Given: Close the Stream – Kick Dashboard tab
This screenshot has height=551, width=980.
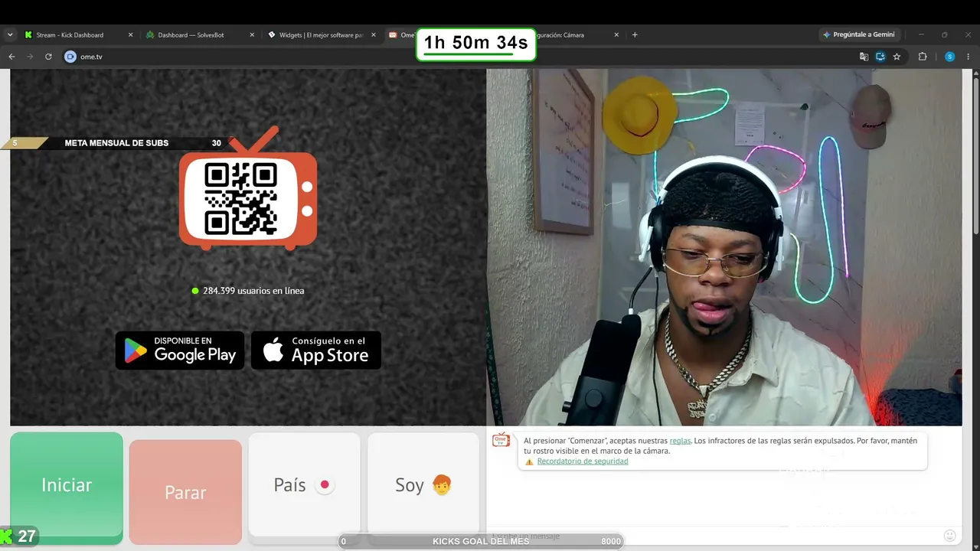Looking at the screenshot, I should point(130,34).
